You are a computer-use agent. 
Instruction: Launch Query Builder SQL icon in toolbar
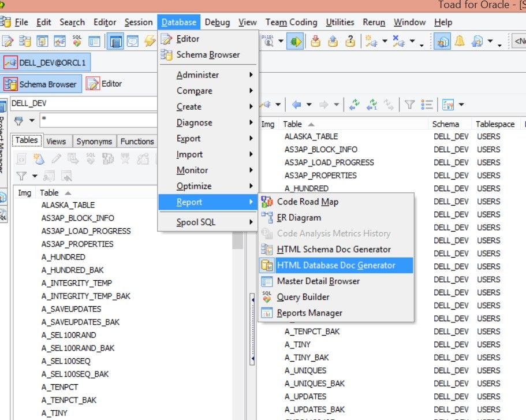[x=77, y=41]
